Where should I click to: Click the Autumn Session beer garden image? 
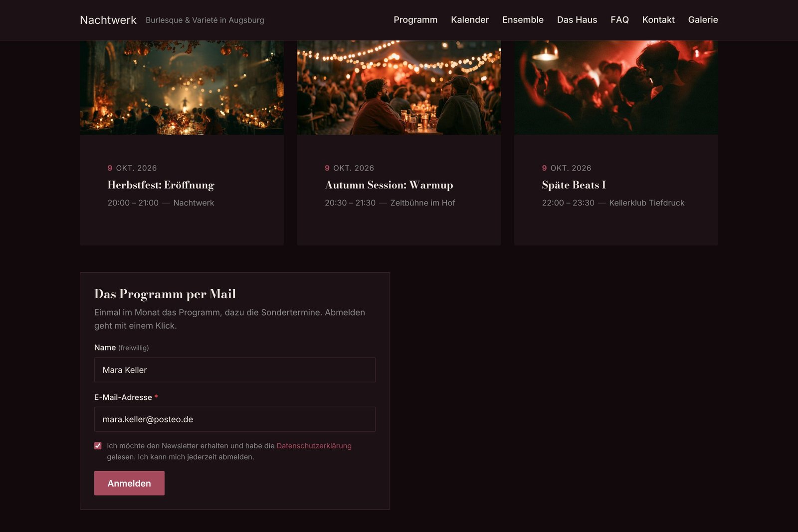[399, 87]
